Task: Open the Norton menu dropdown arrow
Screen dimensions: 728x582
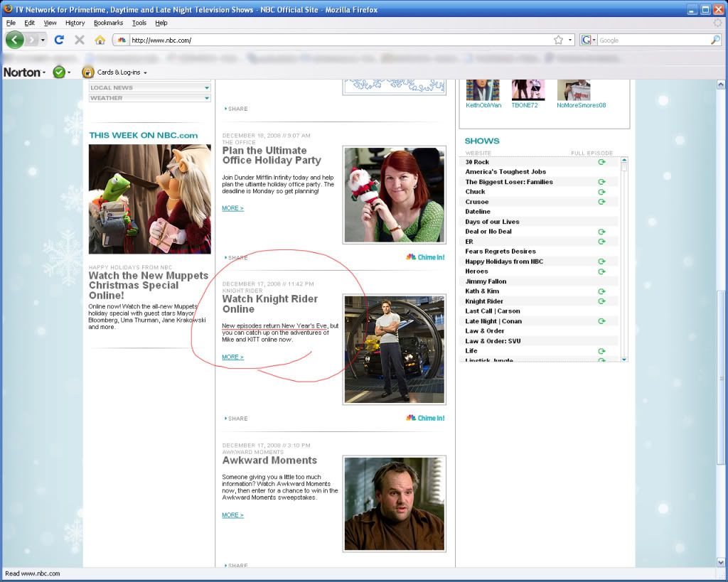Action: pyautogui.click(x=44, y=73)
